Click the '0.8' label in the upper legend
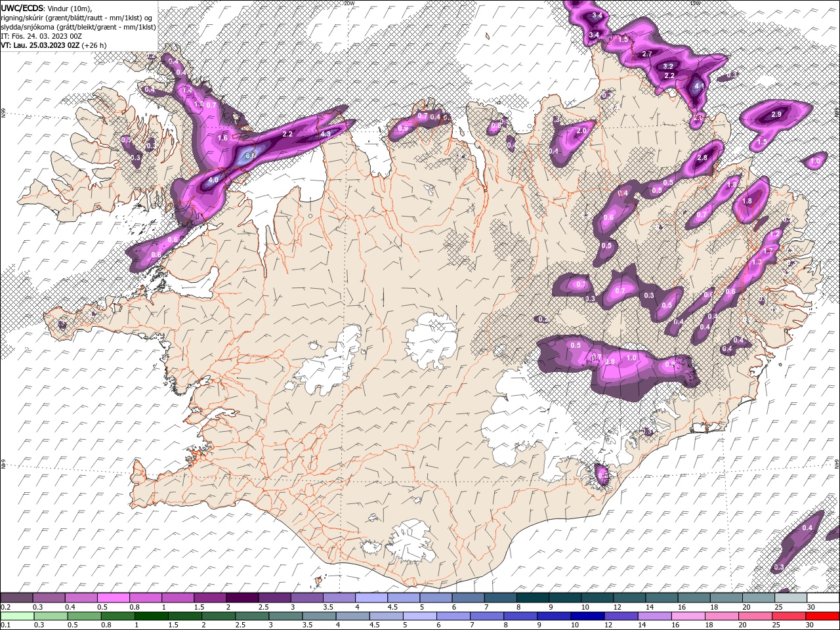The height and width of the screenshot is (630, 840). coord(135,607)
